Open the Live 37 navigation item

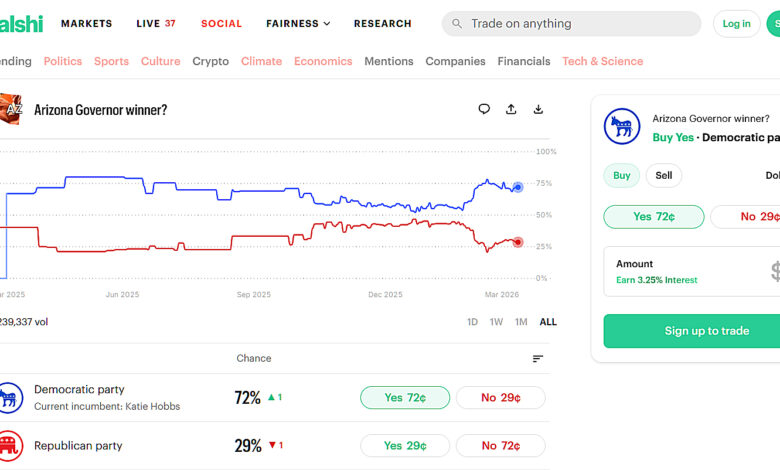pos(156,23)
